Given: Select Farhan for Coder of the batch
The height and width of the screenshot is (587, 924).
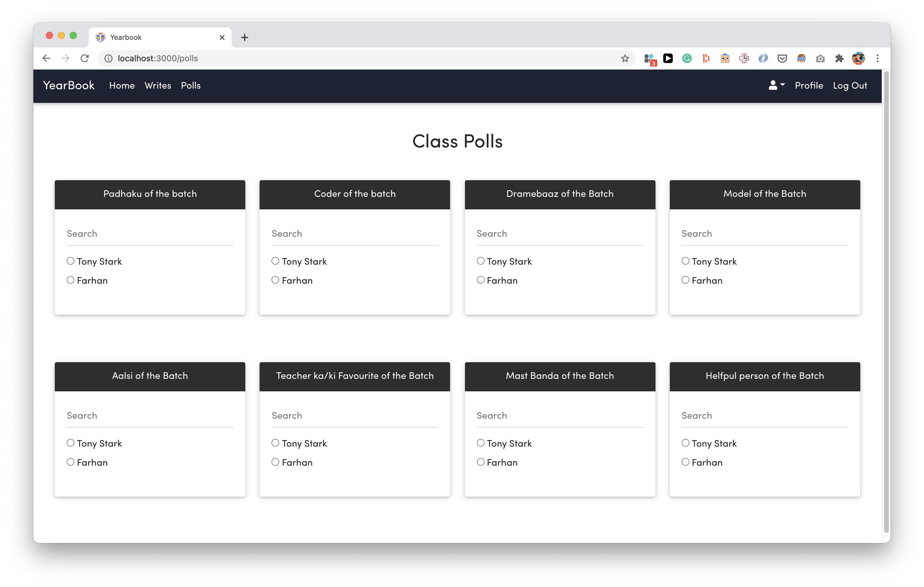Looking at the screenshot, I should [276, 280].
